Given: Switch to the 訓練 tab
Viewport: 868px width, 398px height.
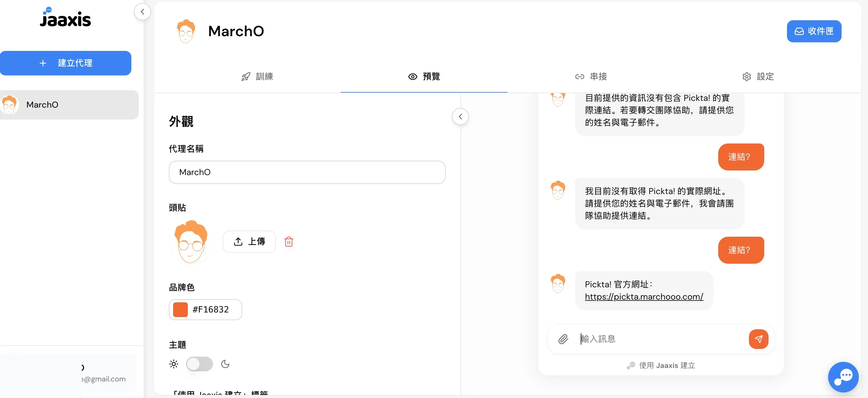Looking at the screenshot, I should (257, 77).
